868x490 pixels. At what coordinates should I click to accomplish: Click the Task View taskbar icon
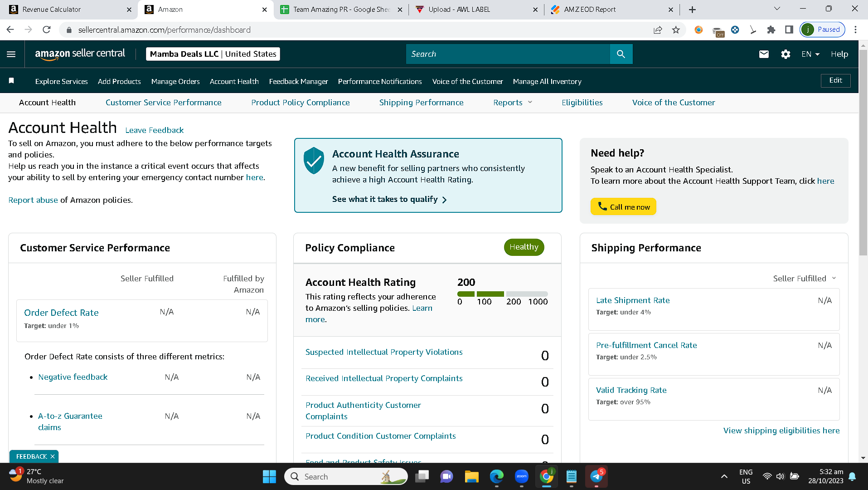tap(422, 476)
